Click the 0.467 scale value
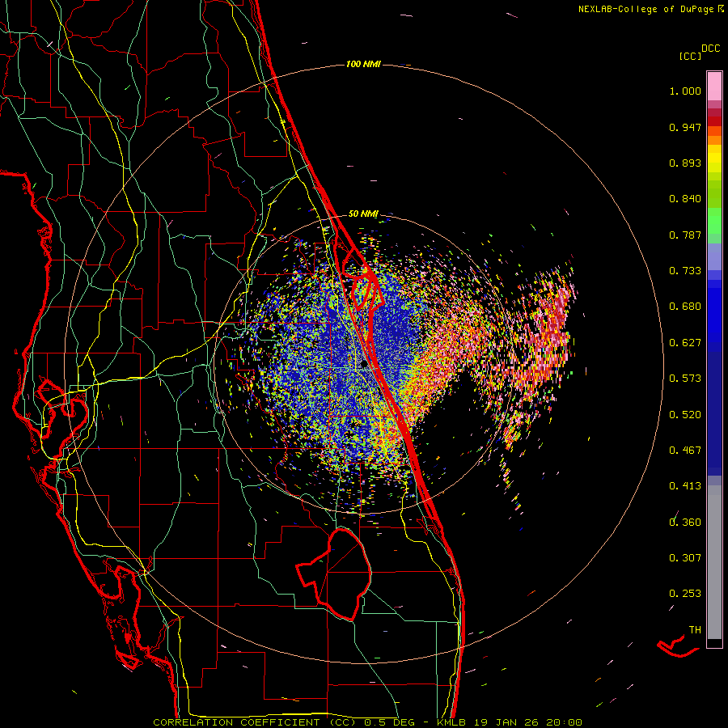Screen dimensions: 728x728 (x=685, y=451)
